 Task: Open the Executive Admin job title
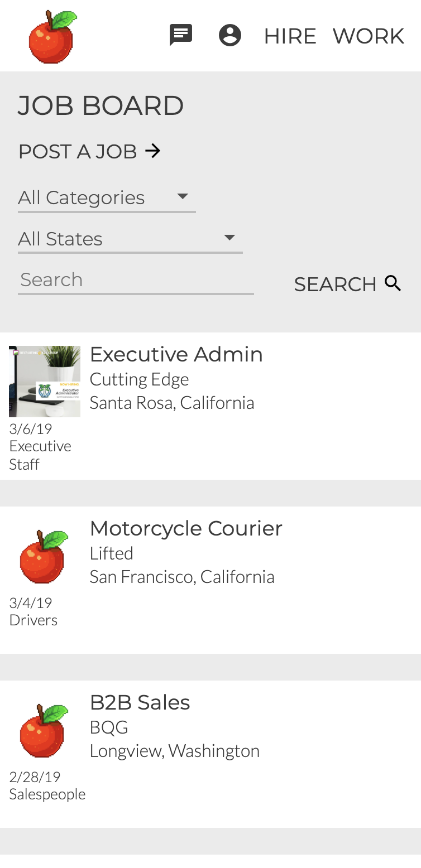coord(176,354)
